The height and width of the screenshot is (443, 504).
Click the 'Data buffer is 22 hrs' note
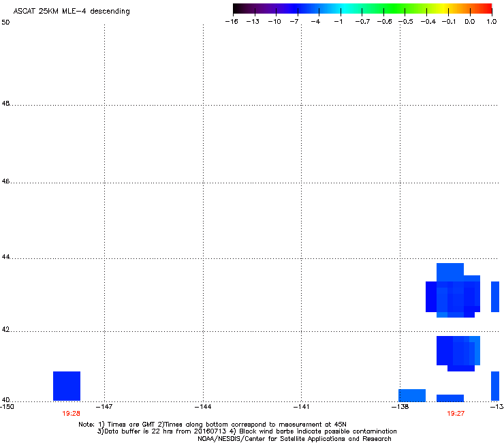coord(247,431)
